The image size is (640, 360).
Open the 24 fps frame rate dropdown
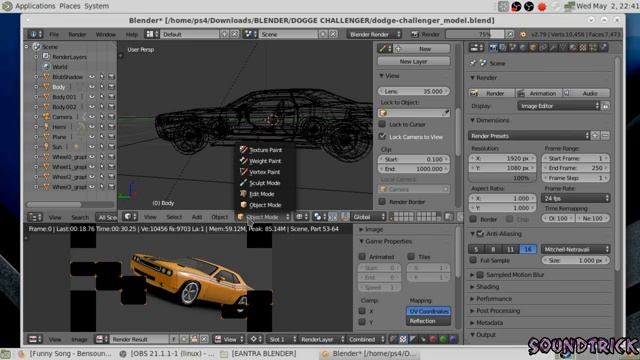pyautogui.click(x=576, y=198)
